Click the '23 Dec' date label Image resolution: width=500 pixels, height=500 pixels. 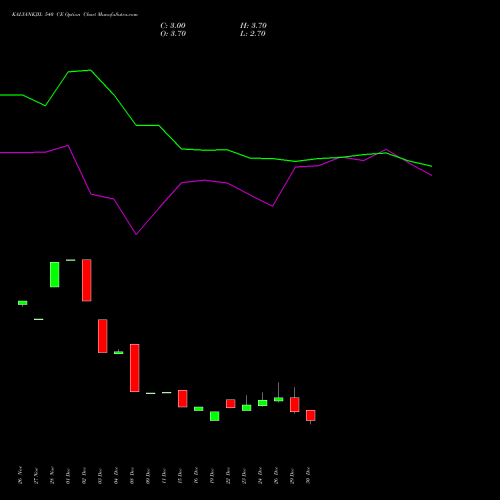pyautogui.click(x=244, y=476)
